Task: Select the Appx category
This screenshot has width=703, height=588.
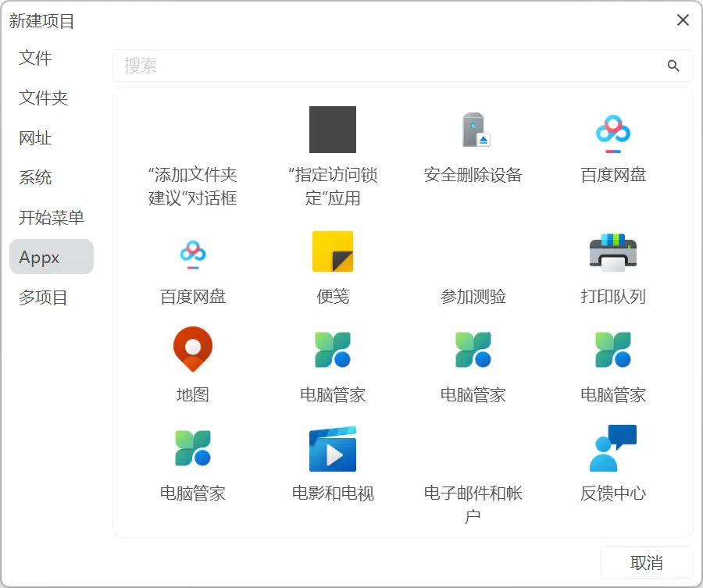Action: pos(52,257)
